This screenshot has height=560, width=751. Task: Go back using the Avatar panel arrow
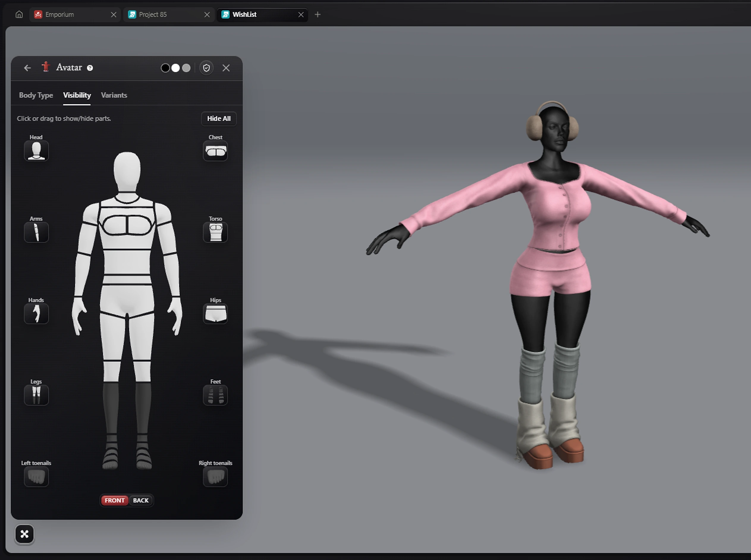[x=27, y=68]
